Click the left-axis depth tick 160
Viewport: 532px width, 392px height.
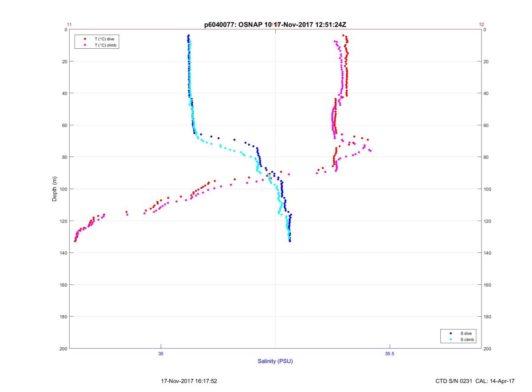tap(63, 285)
